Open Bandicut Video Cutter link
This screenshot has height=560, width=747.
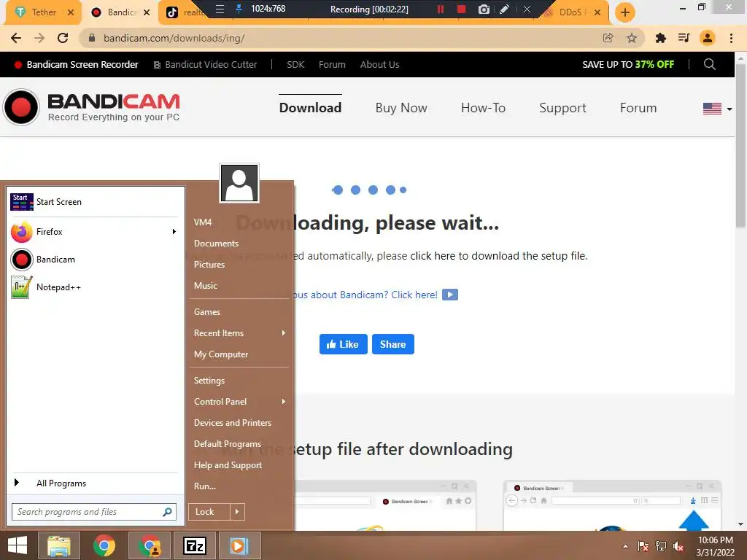[x=205, y=64]
